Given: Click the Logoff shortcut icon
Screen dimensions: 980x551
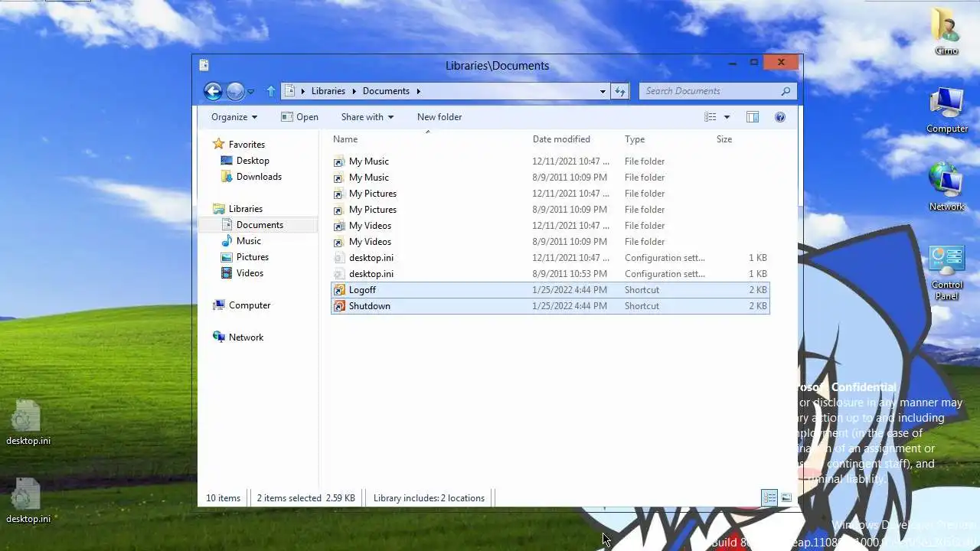Looking at the screenshot, I should [x=339, y=290].
